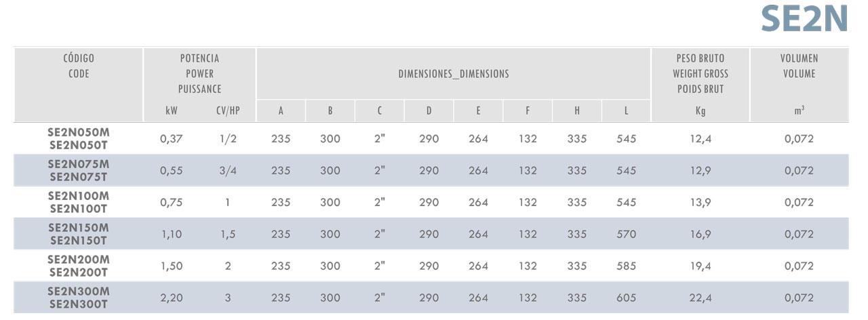The image size is (868, 320).
Task: Select the SE2N200M code cell
Action: tap(79, 260)
